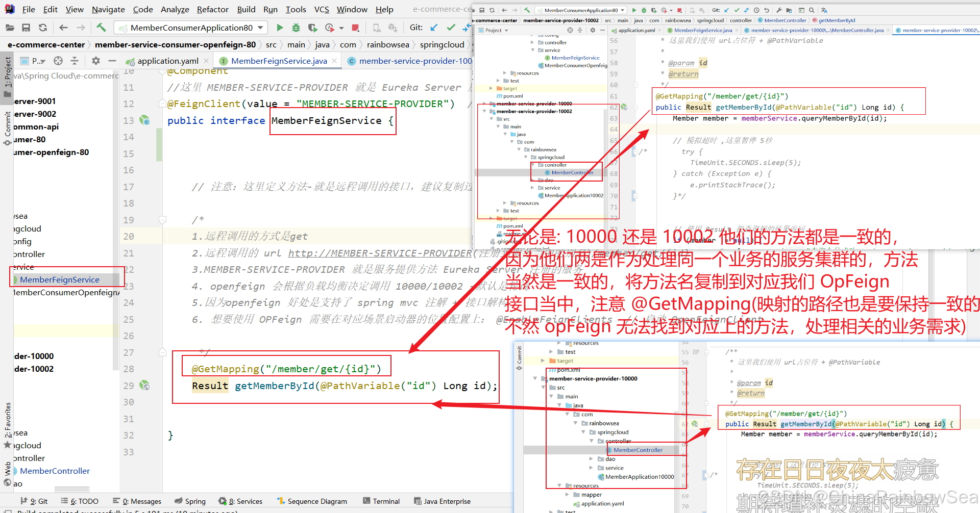Open the run configuration dropdown MemberConsumerApplication80
This screenshot has width=980, height=513.
point(190,28)
